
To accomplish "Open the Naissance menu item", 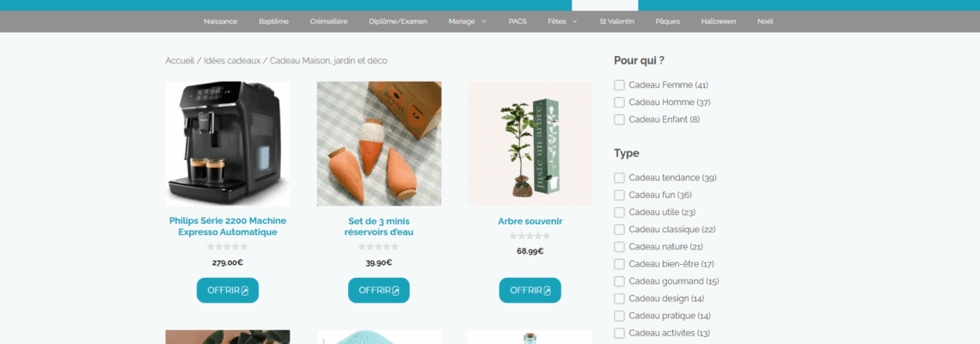I will [221, 21].
